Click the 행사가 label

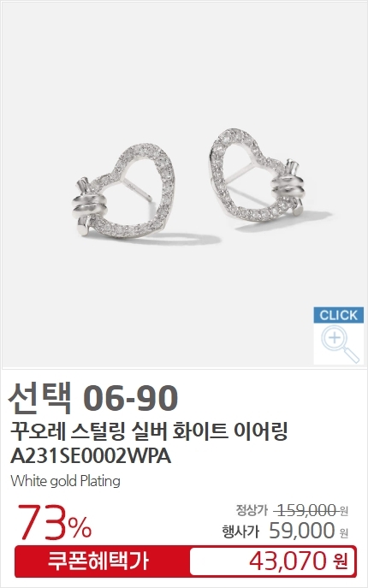[x=240, y=532]
